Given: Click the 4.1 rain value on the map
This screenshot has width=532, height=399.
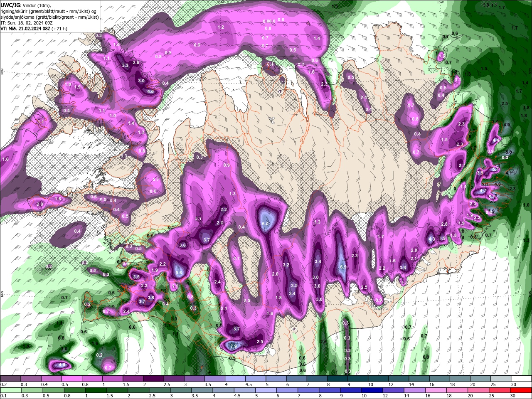Looking at the screenshot, I should click(x=509, y=173).
